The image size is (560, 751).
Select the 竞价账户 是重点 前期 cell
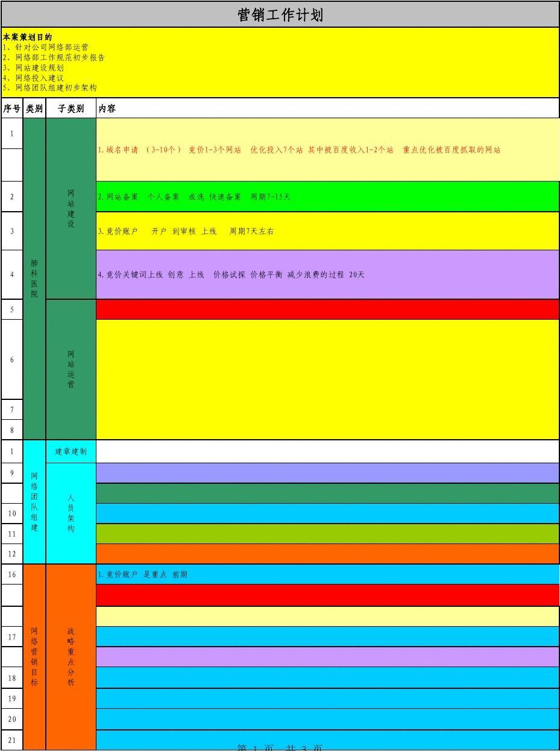coord(327,574)
